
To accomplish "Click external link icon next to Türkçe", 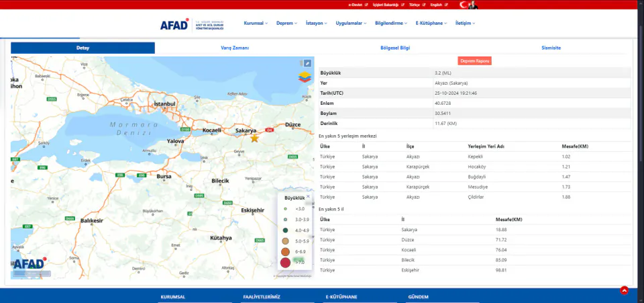I will coord(424,5).
